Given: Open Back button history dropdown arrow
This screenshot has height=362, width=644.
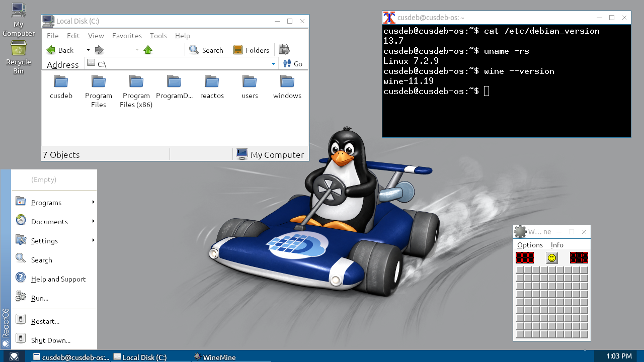Looking at the screenshot, I should coord(88,50).
